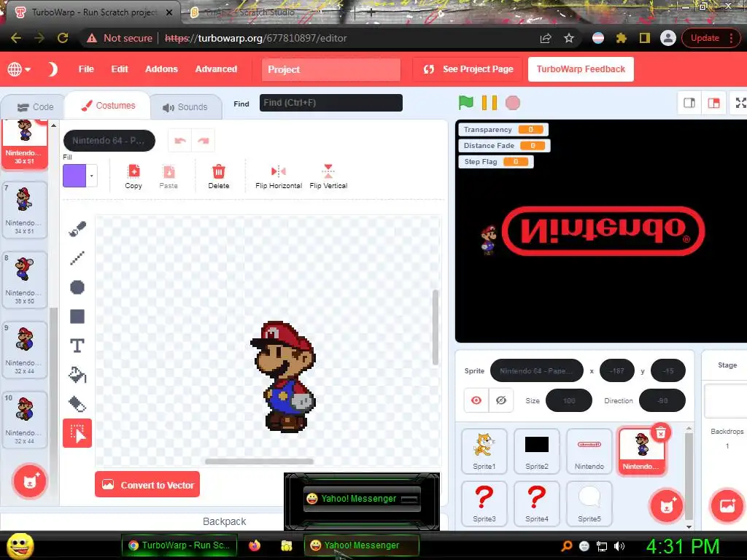Delete the selected Nintendo sprite
The image size is (747, 560).
661,432
